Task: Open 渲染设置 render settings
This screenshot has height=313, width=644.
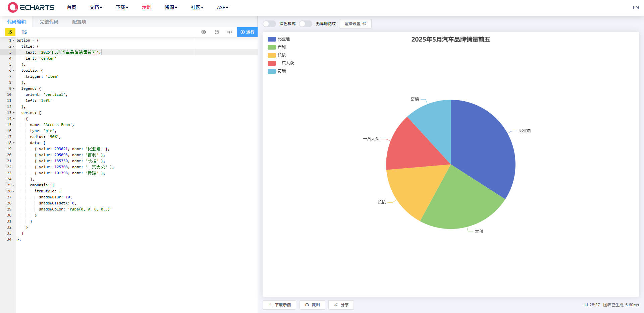Action: point(355,24)
